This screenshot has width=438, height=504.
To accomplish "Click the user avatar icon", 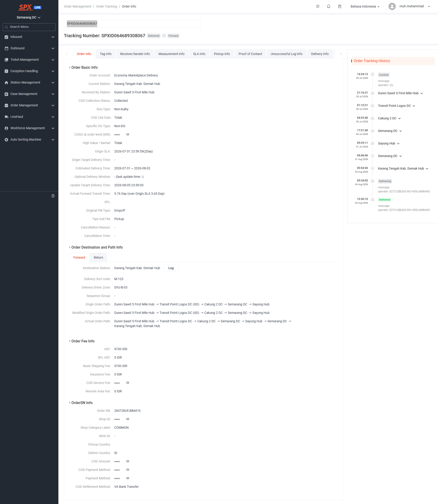I will click(x=392, y=6).
